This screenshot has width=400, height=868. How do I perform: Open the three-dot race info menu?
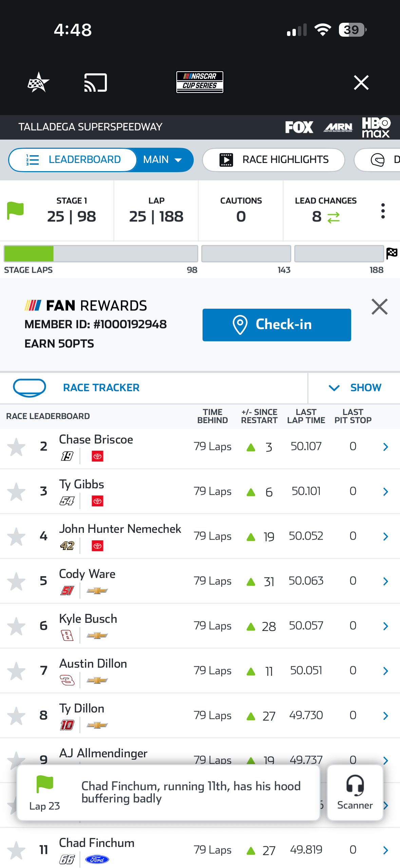[383, 211]
